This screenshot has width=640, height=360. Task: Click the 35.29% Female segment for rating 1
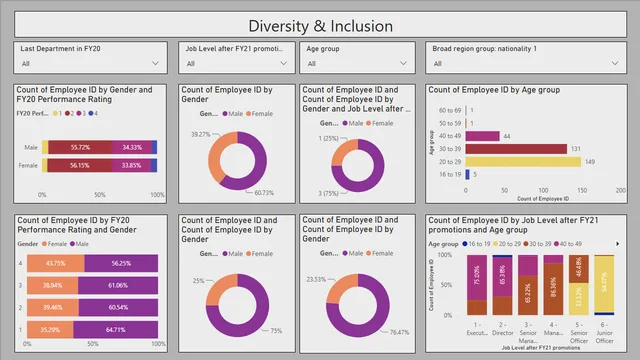point(50,329)
